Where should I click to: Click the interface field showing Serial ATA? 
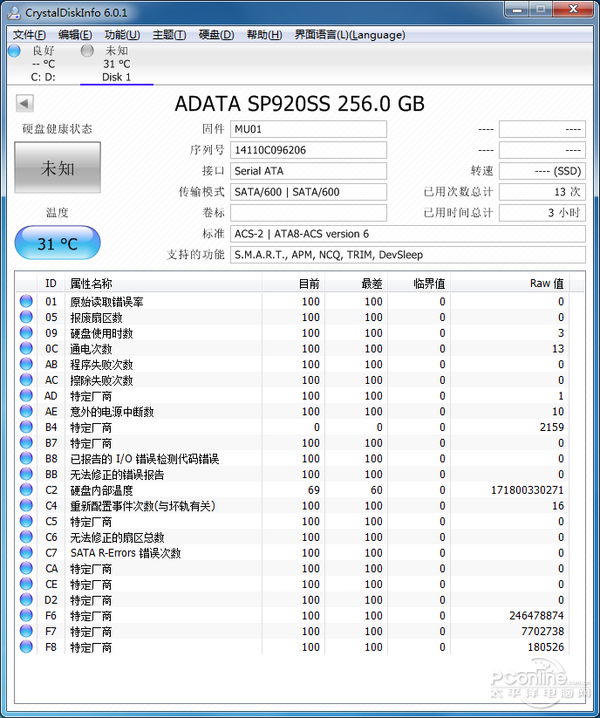click(308, 171)
